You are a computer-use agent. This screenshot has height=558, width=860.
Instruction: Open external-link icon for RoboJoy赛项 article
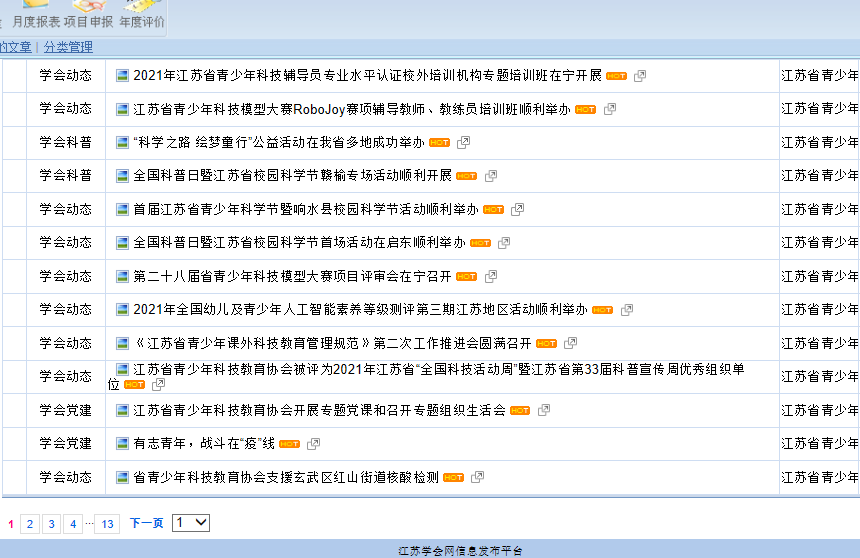[x=609, y=109]
